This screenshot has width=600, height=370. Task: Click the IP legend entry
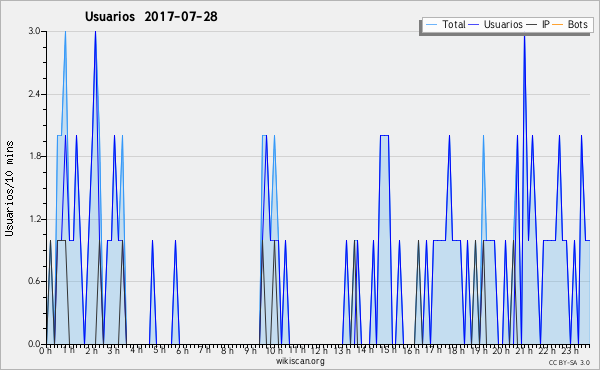(x=546, y=24)
